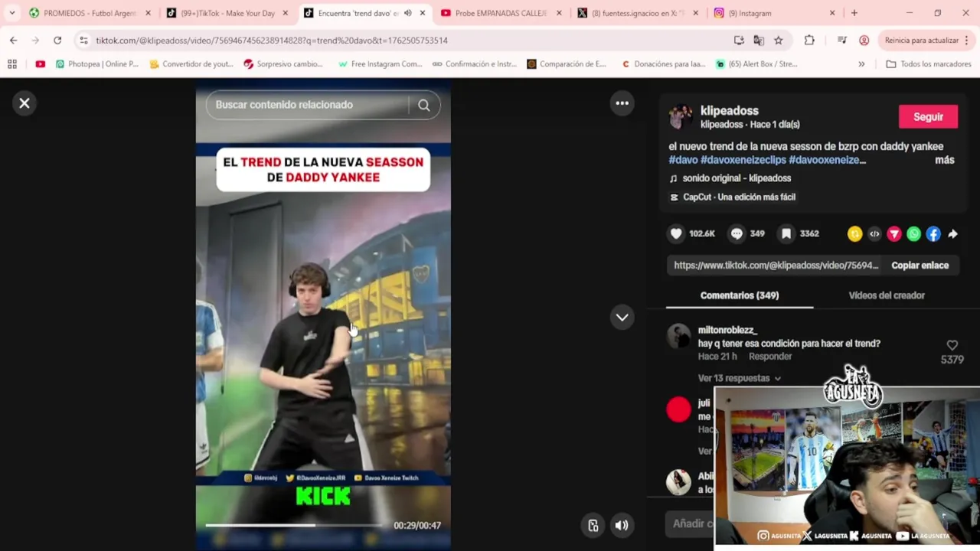This screenshot has width=980, height=551.
Task: Click the search magnifier in video search box
Action: pyautogui.click(x=424, y=105)
